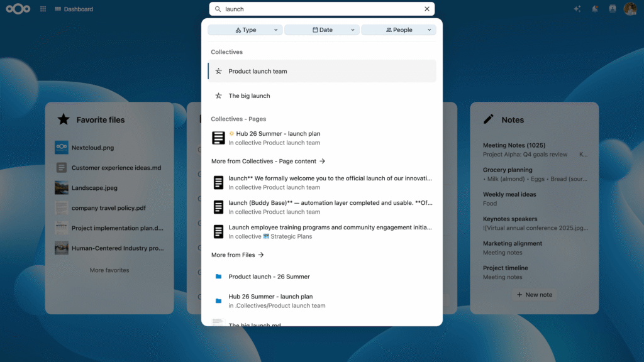
Task: Open company travel policy.pdf
Action: [x=109, y=207]
